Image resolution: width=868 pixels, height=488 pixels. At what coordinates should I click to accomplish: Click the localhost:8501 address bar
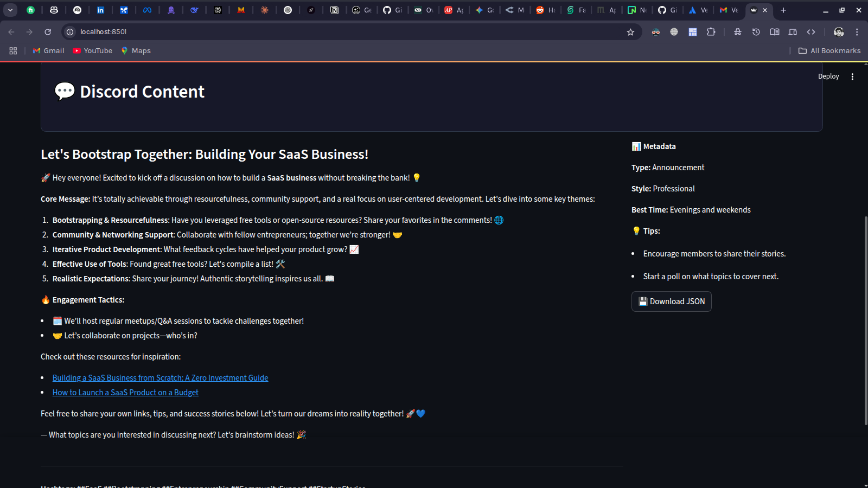325,32
